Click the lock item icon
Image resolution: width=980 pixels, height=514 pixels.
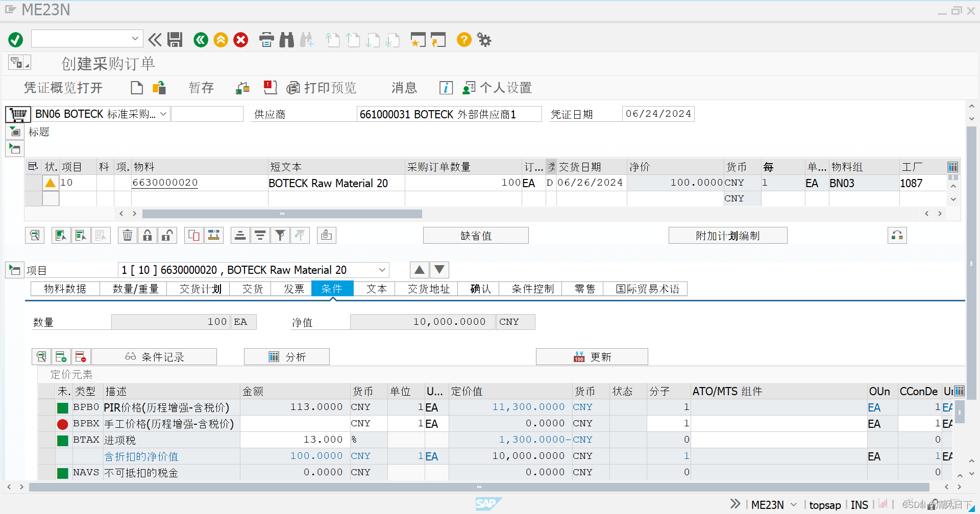(148, 235)
